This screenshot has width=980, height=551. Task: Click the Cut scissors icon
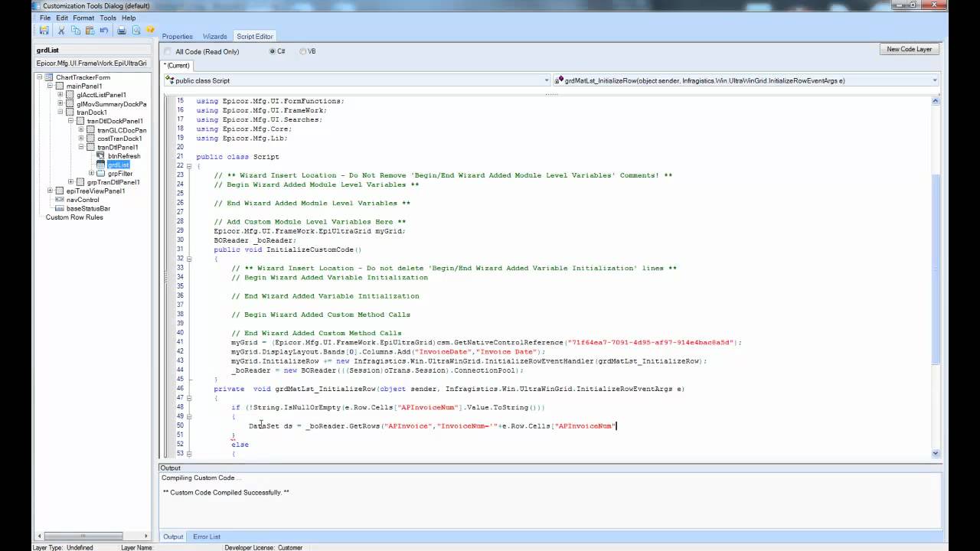[62, 31]
